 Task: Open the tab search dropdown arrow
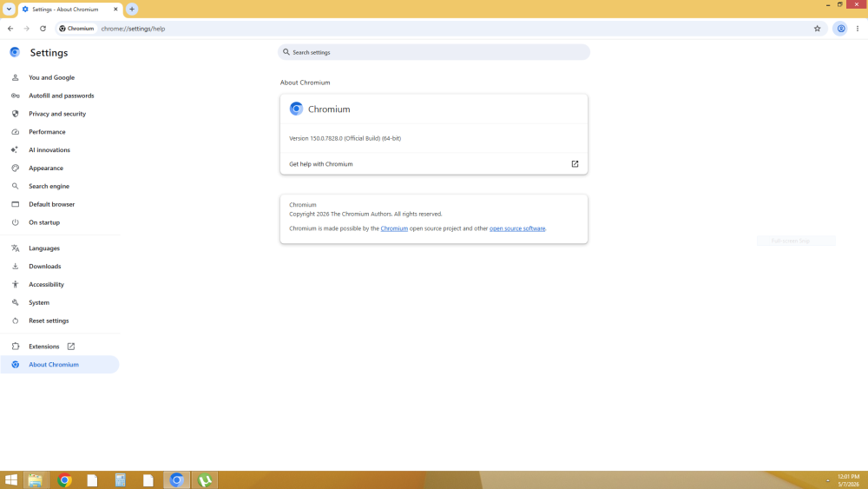[x=9, y=9]
